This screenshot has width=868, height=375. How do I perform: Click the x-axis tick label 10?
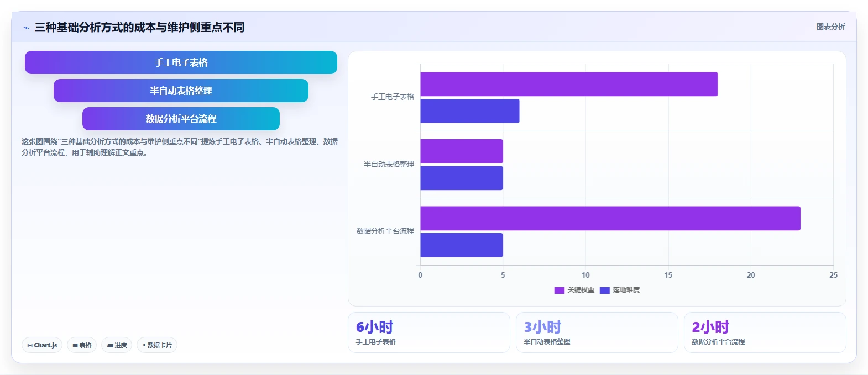coord(585,275)
